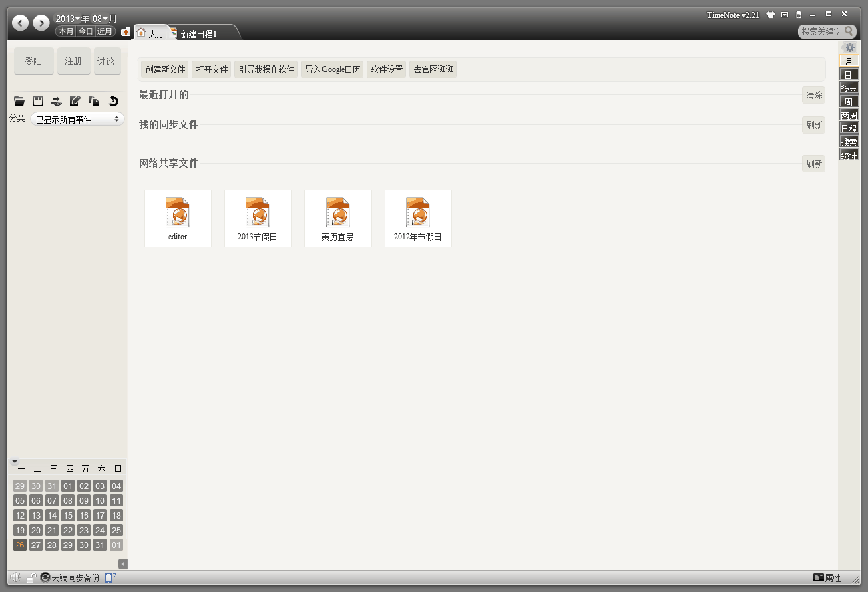Select the 两周 two-week view tab
Image resolution: width=868 pixels, height=592 pixels.
pos(849,114)
